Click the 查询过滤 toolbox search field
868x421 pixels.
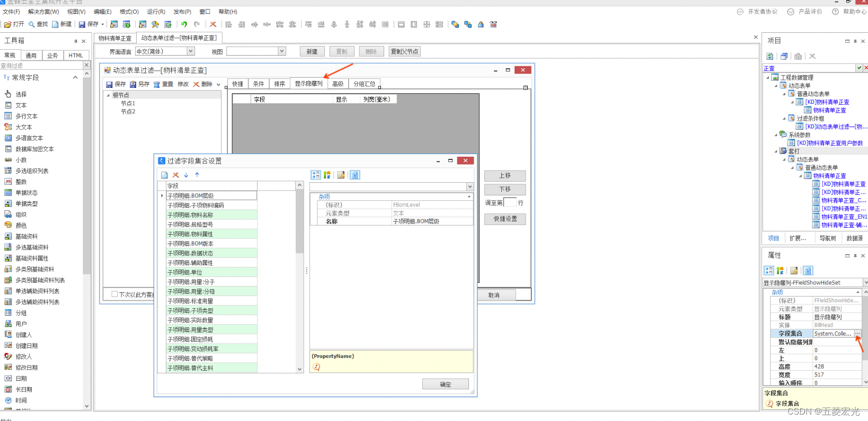(x=42, y=65)
